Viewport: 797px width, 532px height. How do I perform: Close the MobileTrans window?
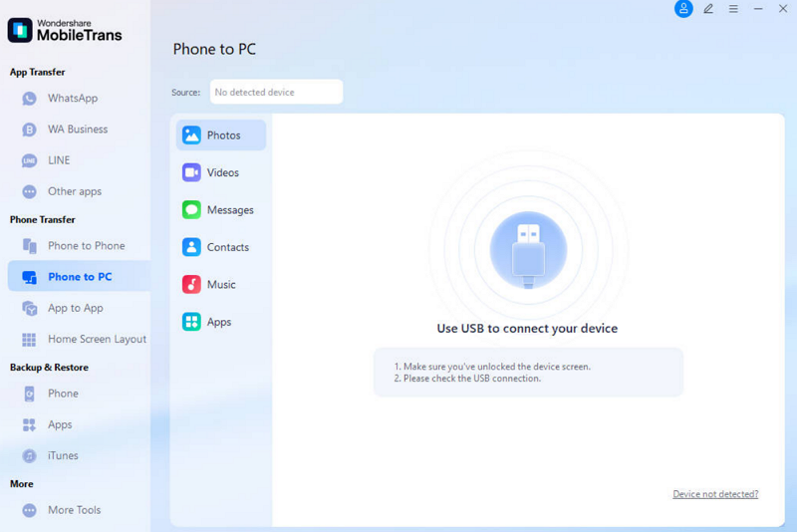click(783, 9)
